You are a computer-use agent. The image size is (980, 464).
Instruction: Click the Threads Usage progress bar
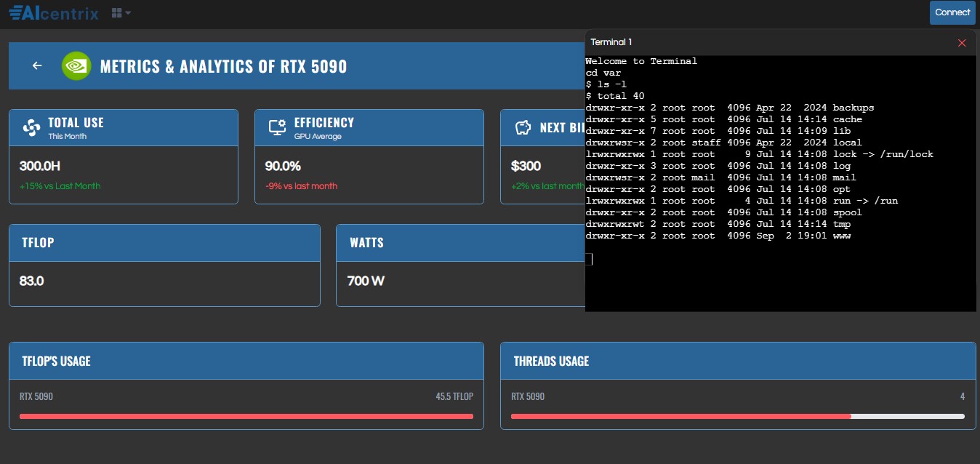point(737,416)
